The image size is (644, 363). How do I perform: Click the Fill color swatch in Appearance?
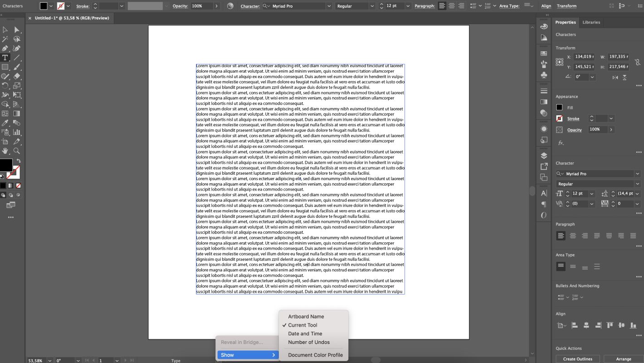tap(559, 108)
